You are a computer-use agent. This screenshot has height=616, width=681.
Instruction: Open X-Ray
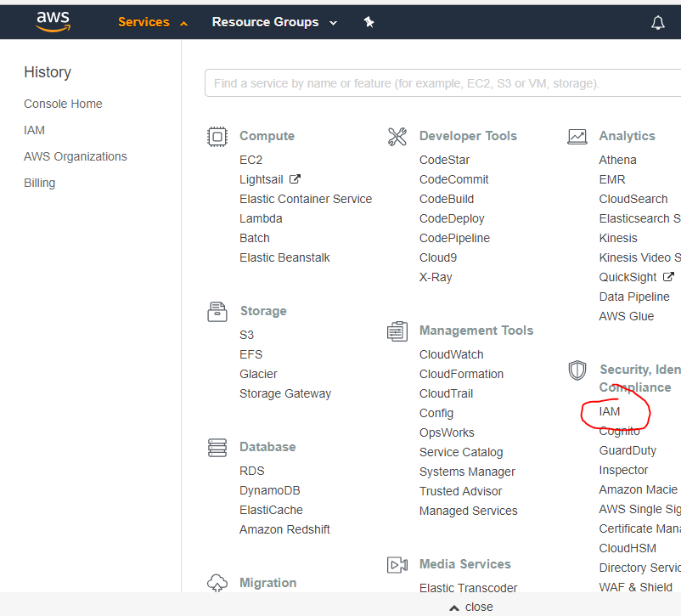pyautogui.click(x=436, y=277)
